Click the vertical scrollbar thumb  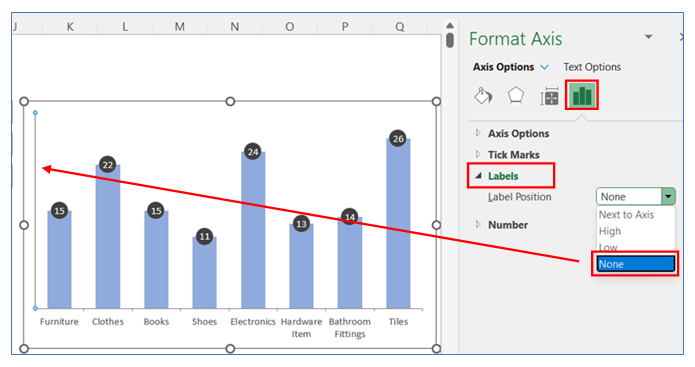point(450,40)
